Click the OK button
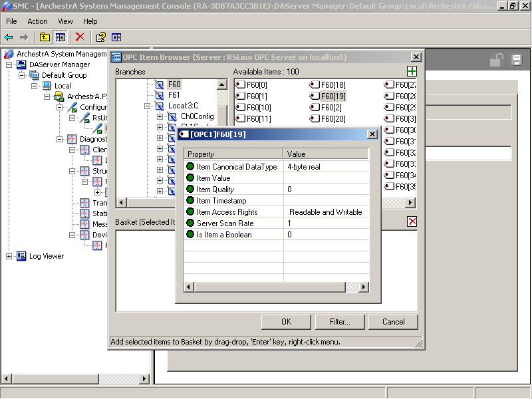This screenshot has height=399, width=532. coord(286,322)
